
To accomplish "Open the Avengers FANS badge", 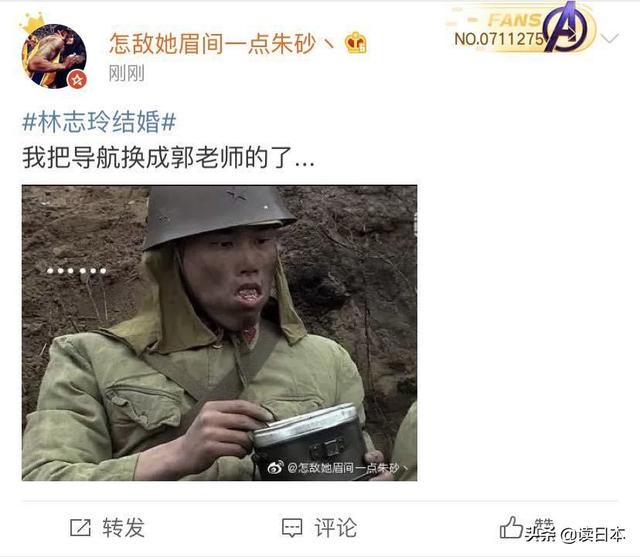I will pos(522,28).
